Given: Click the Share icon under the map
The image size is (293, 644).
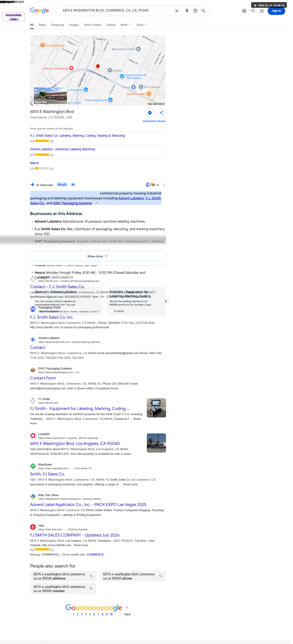Looking at the screenshot, I should (x=161, y=113).
